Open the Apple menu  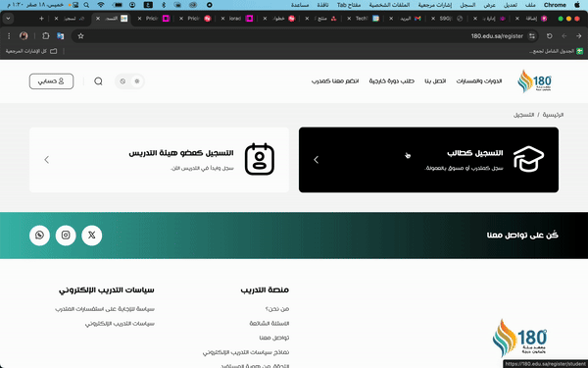(577, 5)
